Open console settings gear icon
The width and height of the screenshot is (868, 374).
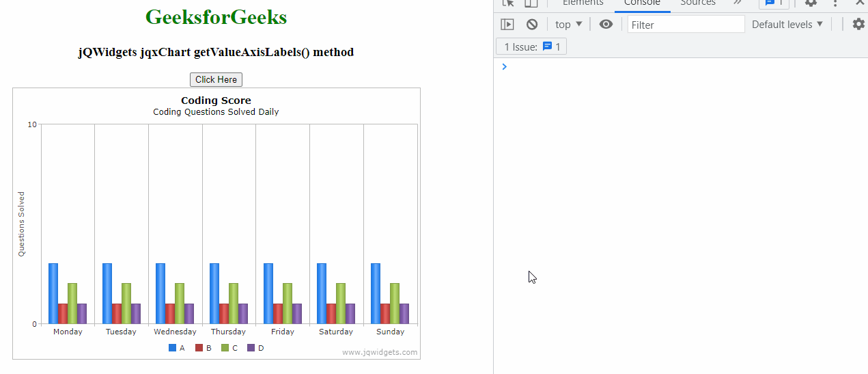pos(858,25)
